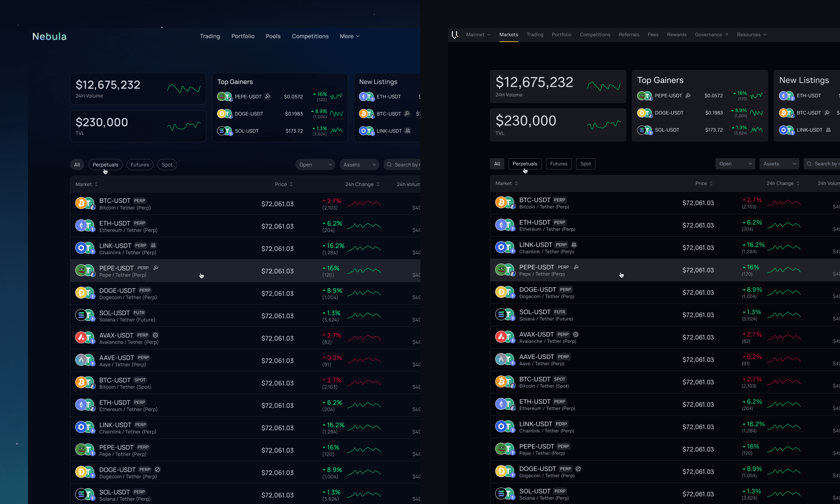Select the All filter pill in the Nebula panel
The image size is (840, 504).
(x=77, y=165)
